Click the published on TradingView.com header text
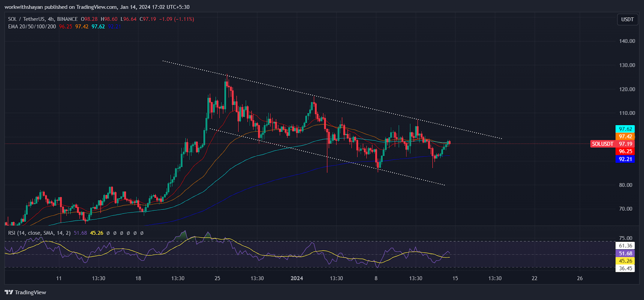 (97, 7)
